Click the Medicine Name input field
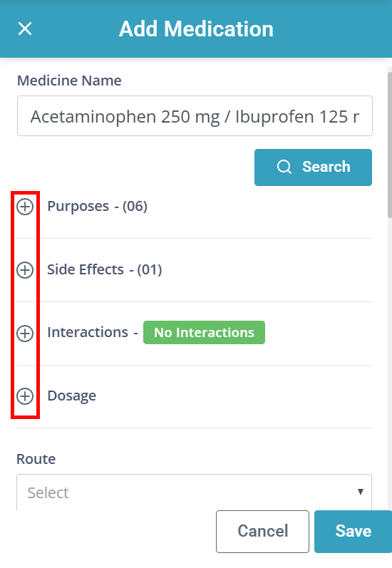 tap(195, 116)
